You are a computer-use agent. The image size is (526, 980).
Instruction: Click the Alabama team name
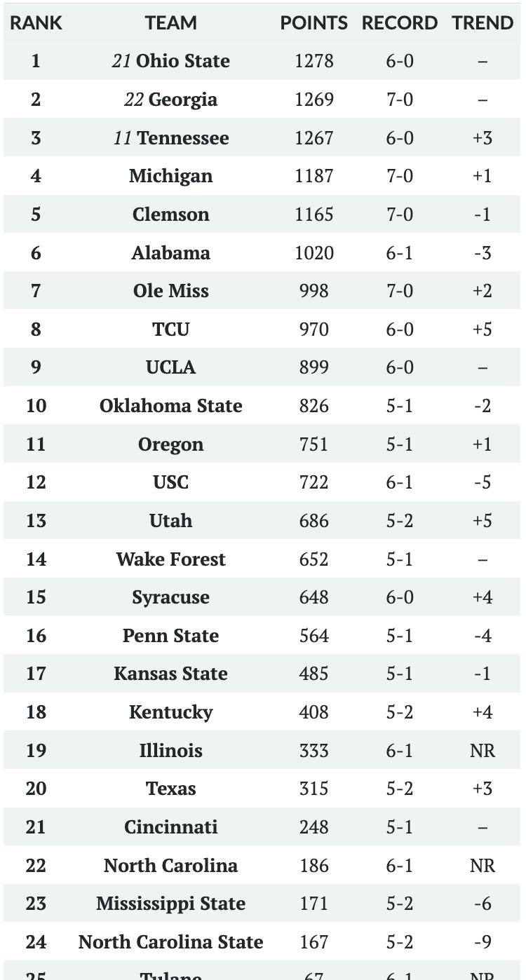coord(170,253)
